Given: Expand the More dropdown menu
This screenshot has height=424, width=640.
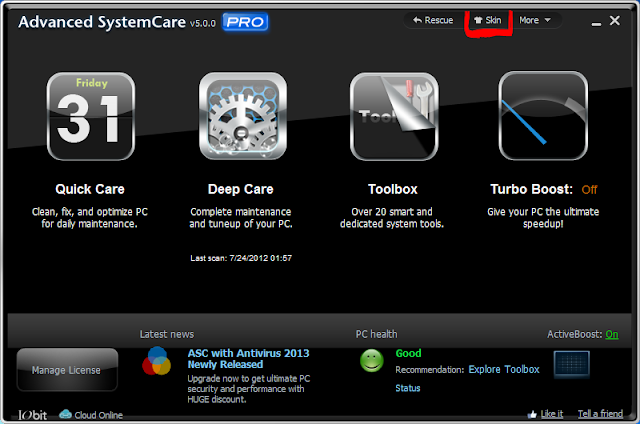Looking at the screenshot, I should click(535, 20).
